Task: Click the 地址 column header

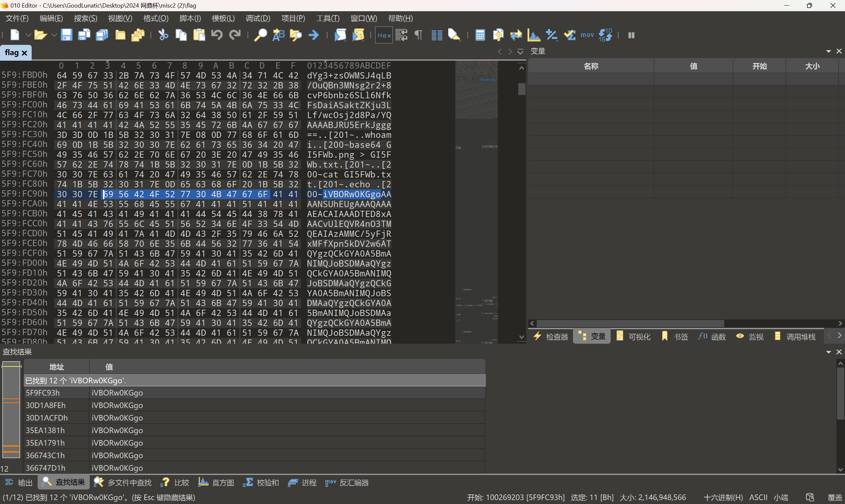Action: (x=56, y=367)
